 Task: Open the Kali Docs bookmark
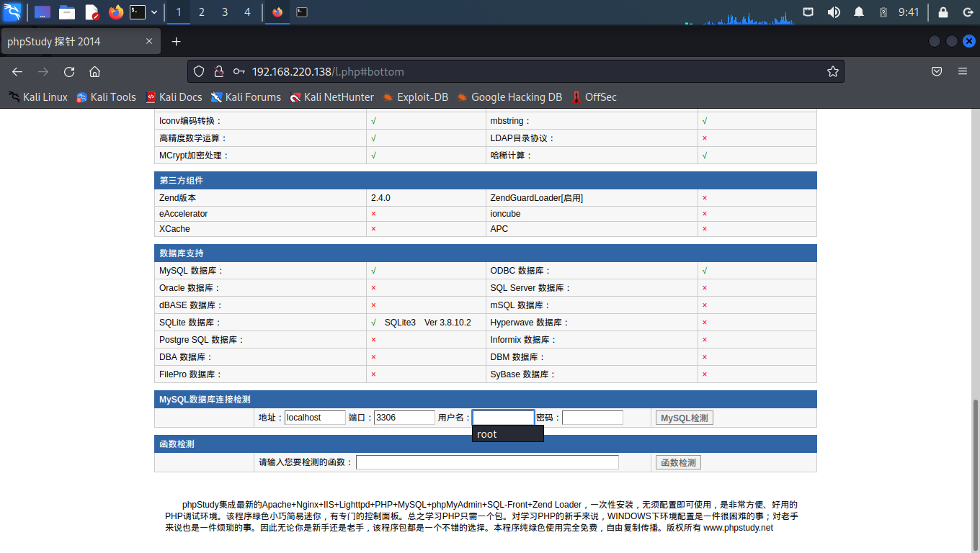pos(174,97)
